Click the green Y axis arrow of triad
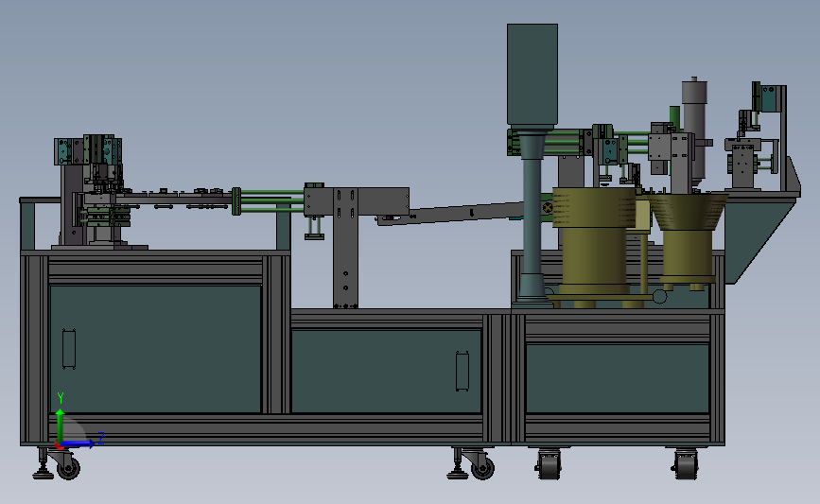 (61, 425)
